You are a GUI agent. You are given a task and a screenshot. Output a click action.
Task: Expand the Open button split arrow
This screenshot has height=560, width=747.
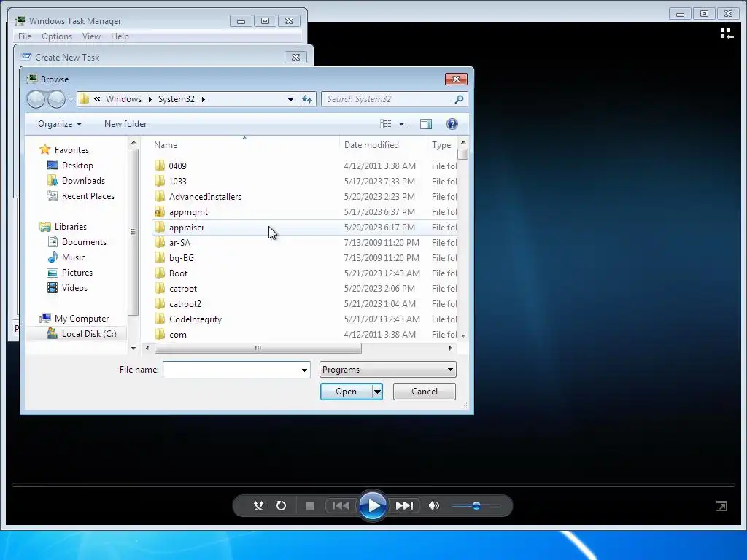point(377,392)
